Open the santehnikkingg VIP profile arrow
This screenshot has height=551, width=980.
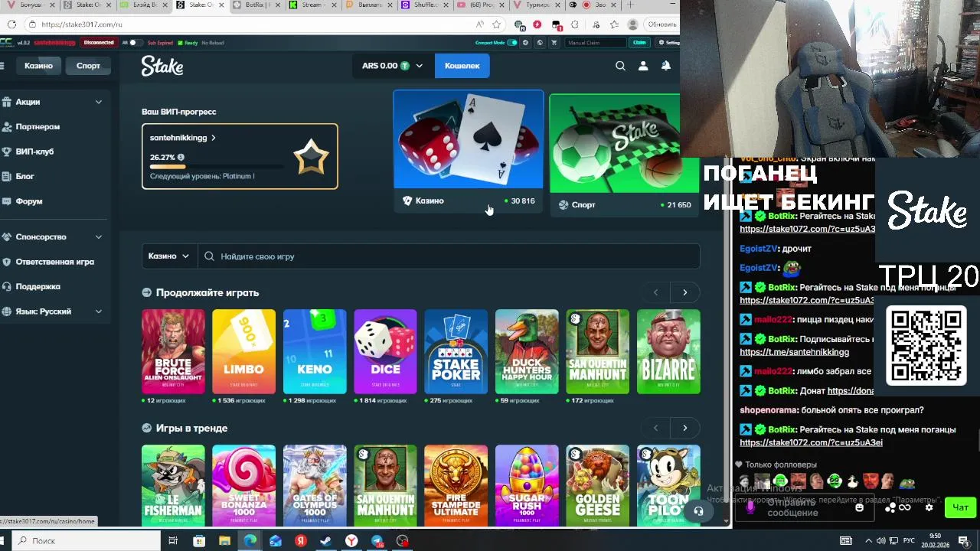pyautogui.click(x=214, y=138)
